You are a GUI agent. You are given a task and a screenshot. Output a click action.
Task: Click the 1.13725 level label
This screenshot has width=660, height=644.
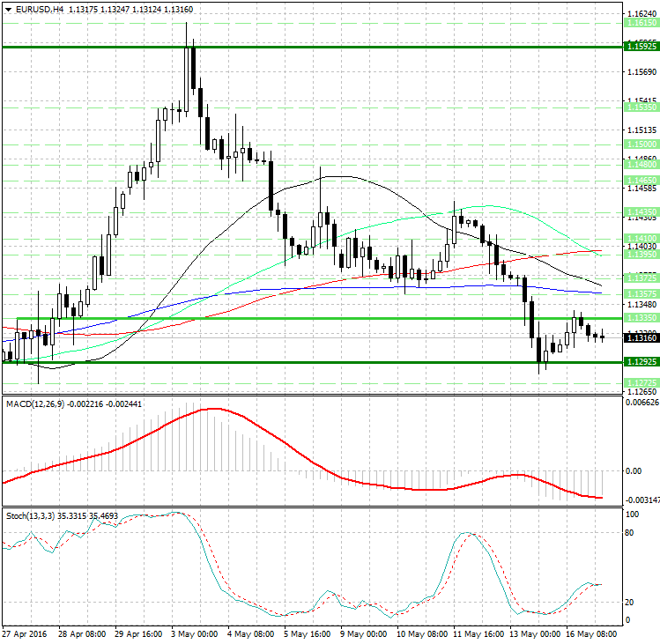pyautogui.click(x=641, y=278)
